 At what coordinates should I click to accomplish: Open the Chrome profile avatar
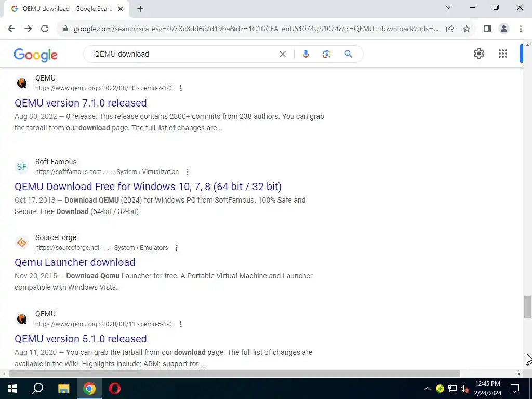click(504, 29)
